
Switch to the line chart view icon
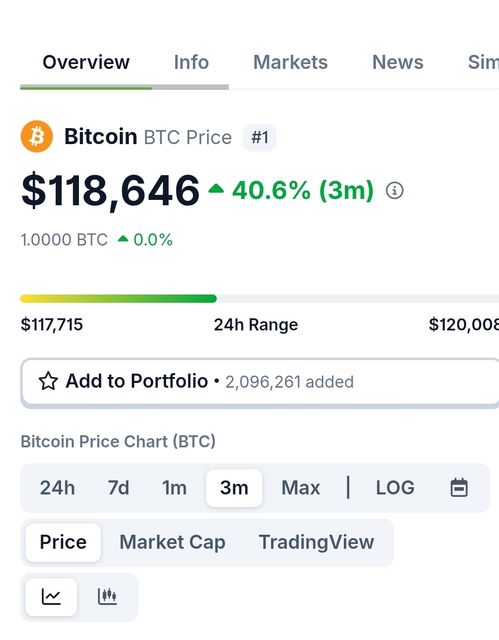coord(51,597)
